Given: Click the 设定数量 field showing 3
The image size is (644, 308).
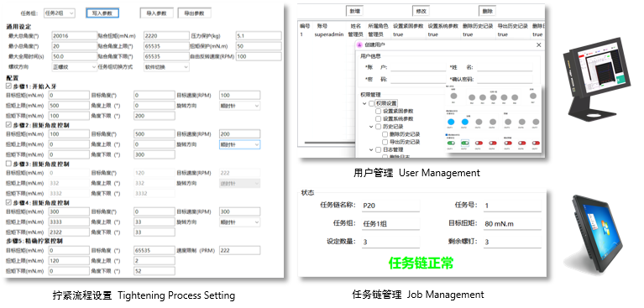Looking at the screenshot, I should pyautogui.click(x=390, y=242).
